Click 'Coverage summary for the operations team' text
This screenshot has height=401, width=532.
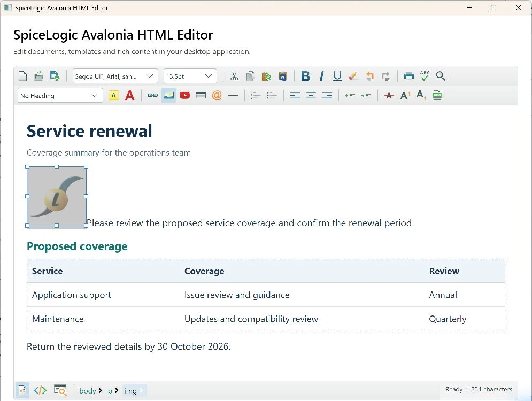tap(109, 153)
